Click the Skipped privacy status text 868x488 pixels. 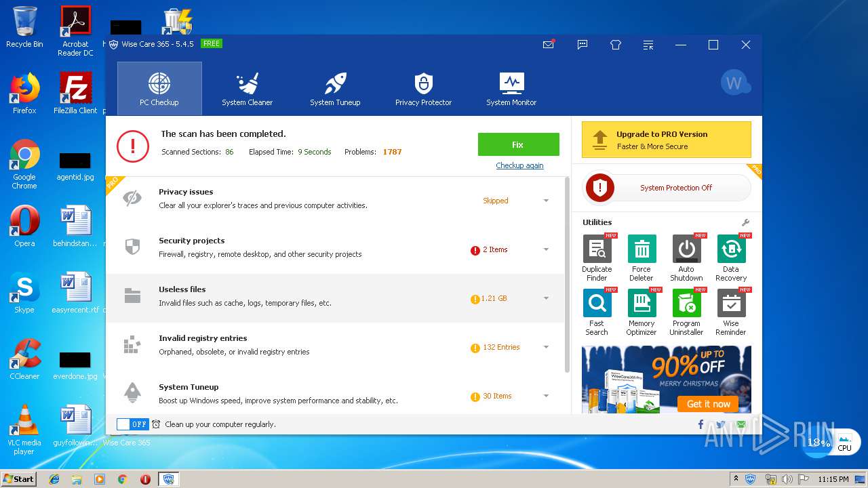496,201
